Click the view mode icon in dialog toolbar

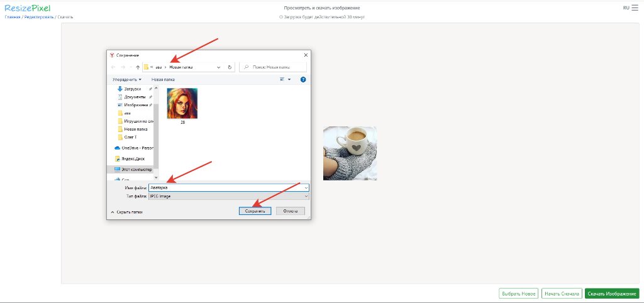click(282, 80)
